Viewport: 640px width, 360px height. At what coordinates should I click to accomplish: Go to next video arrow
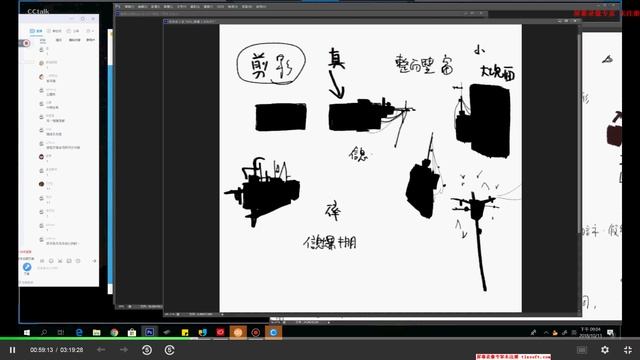(x=124, y=350)
